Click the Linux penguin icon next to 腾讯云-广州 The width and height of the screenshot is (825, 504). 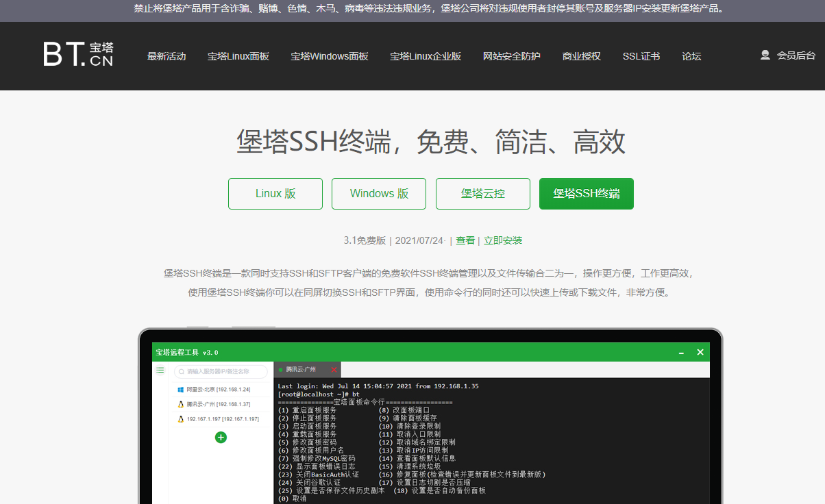tap(180, 403)
